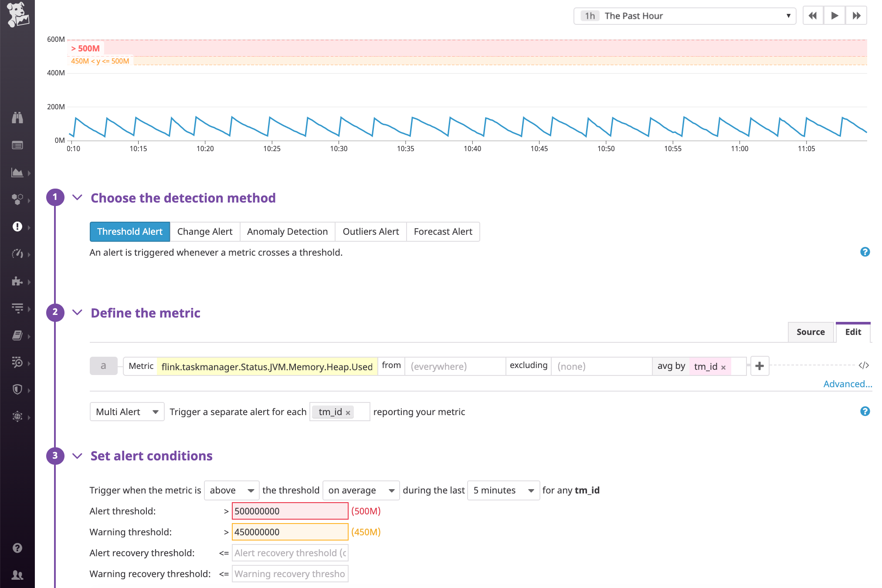Click the Datadog logo at the top left
The width and height of the screenshot is (882, 588).
tap(17, 14)
